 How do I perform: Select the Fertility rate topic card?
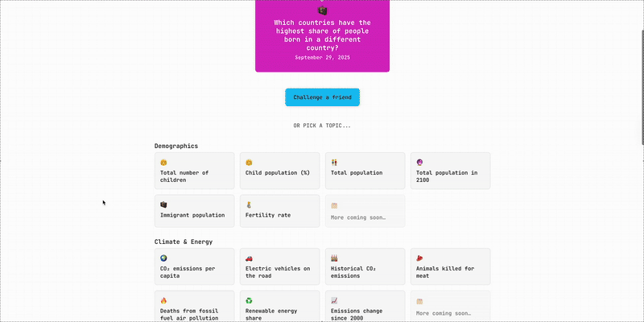coord(279,211)
